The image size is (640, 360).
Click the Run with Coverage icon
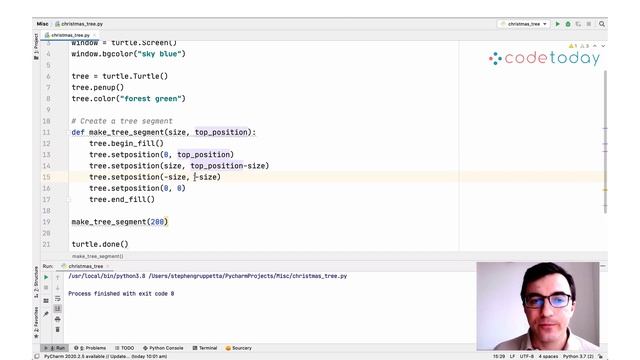(x=578, y=24)
